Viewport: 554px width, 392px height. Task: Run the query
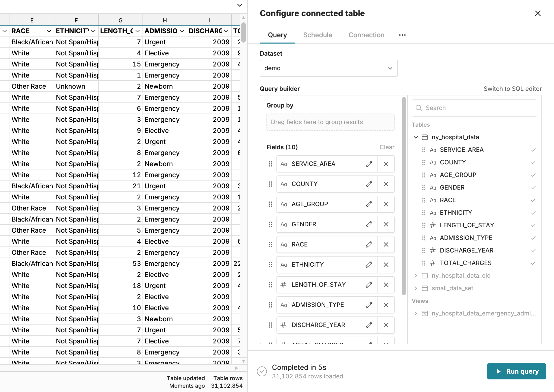pyautogui.click(x=516, y=371)
